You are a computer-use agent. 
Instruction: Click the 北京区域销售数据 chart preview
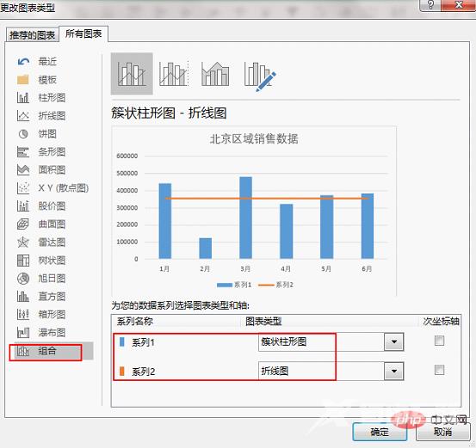click(x=254, y=211)
